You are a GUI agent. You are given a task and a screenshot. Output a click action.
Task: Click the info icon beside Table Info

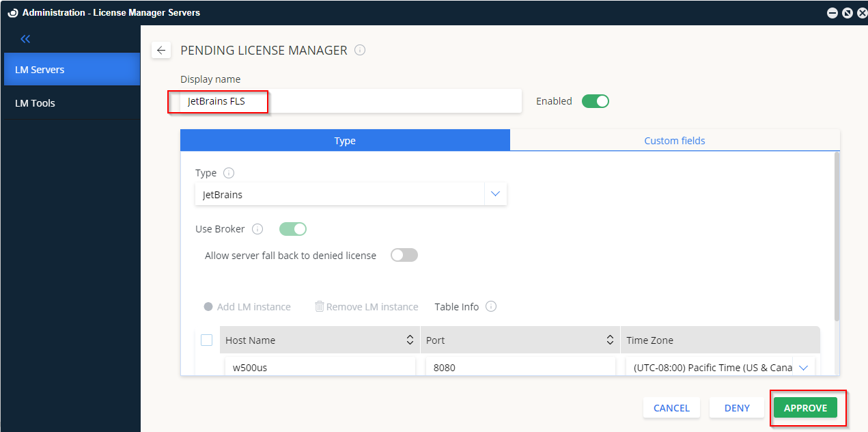490,306
